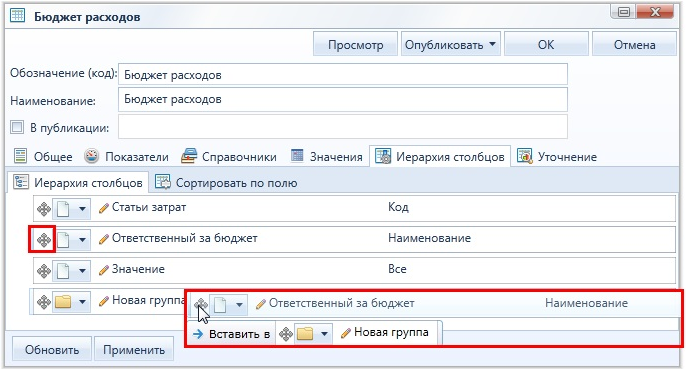Click the move handle for Ответственный за бюджет row
The width and height of the screenshot is (687, 369).
pyautogui.click(x=44, y=240)
